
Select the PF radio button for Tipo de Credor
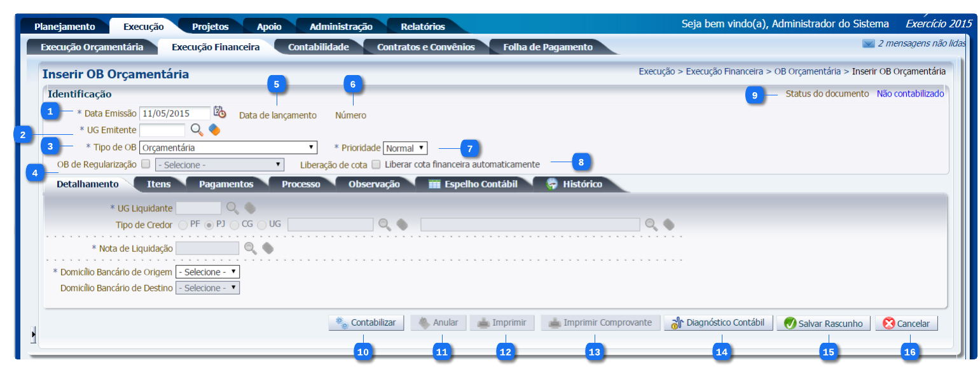point(183,225)
